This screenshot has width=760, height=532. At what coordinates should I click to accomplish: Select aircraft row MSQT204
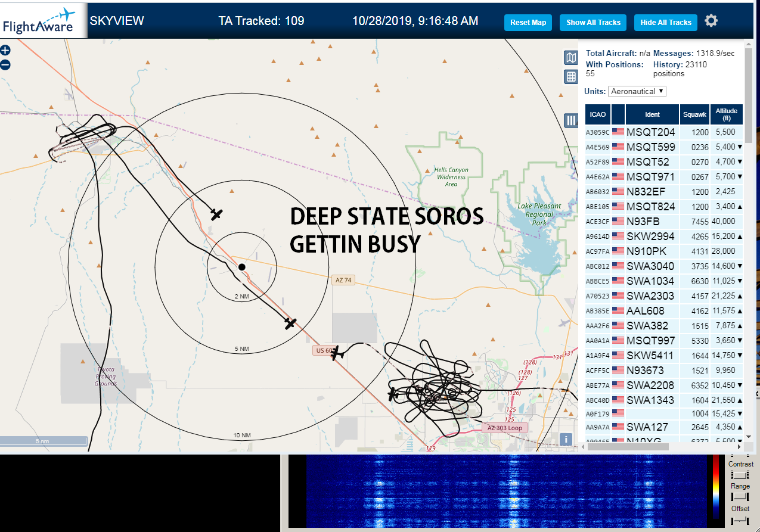(x=664, y=132)
